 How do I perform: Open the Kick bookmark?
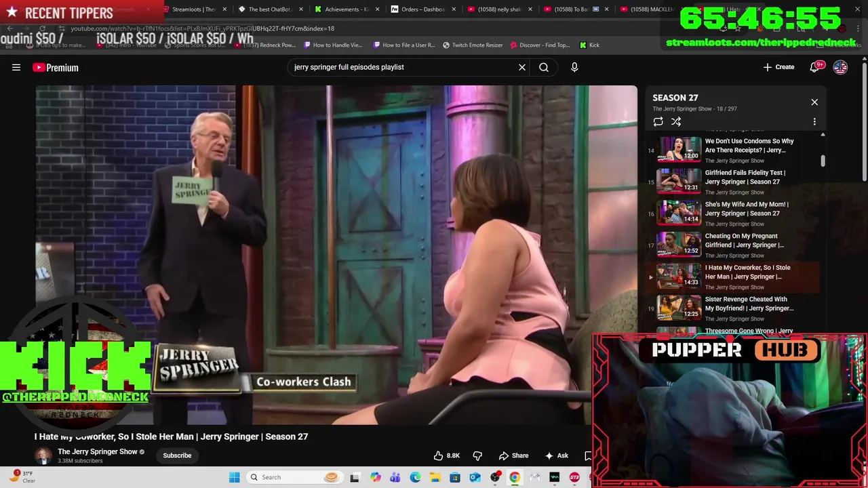pos(589,45)
